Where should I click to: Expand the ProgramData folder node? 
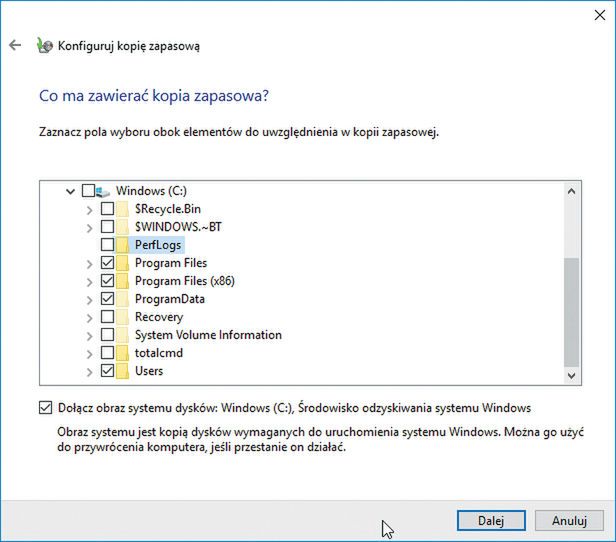pos(90,300)
